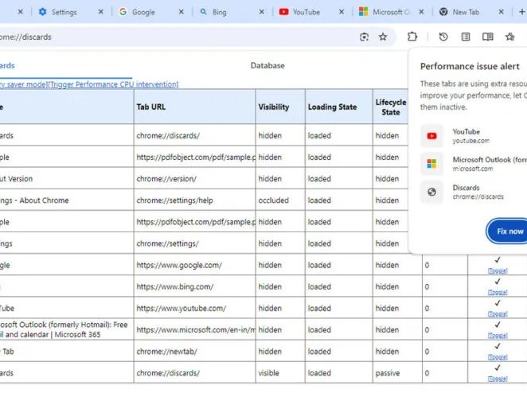Screen dimensions: 527x420
Task: Click the occluded visibility cell
Action: (x=280, y=200)
